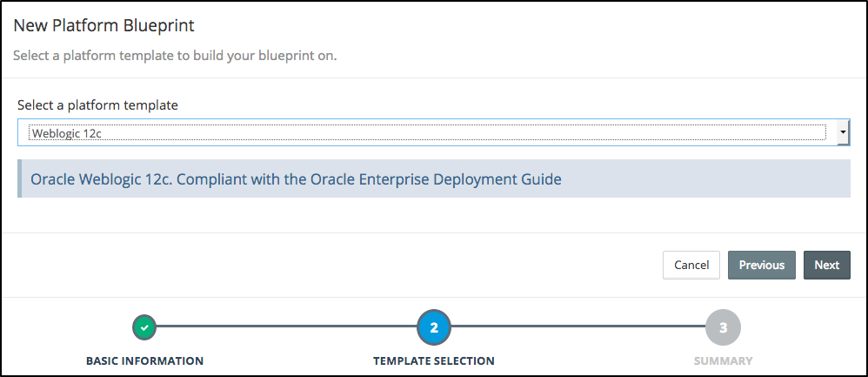Click the subtitle about building your blueprint
The height and width of the screenshot is (377, 868).
(175, 56)
